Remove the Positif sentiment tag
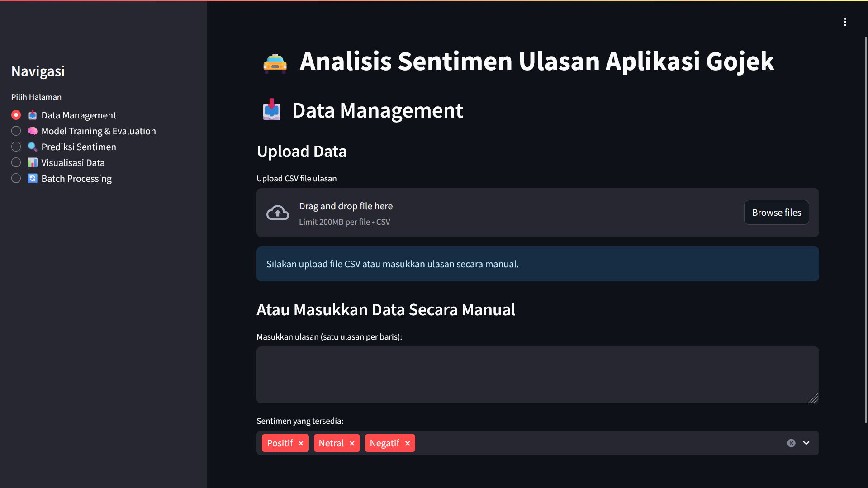 (301, 443)
